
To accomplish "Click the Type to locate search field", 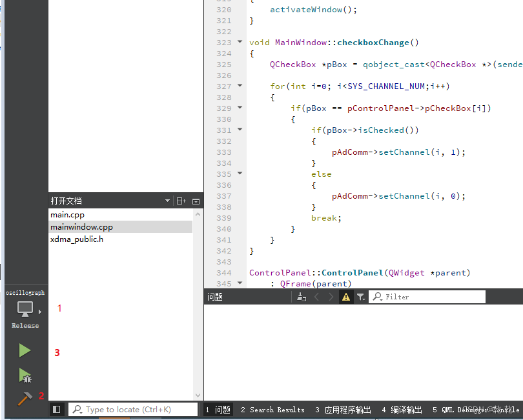I will [x=133, y=409].
